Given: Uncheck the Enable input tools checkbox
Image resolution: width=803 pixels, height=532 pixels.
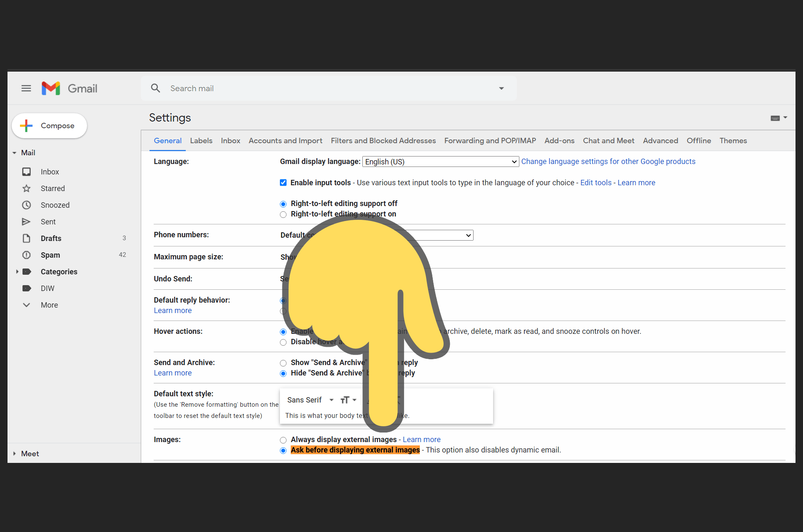Looking at the screenshot, I should 283,183.
